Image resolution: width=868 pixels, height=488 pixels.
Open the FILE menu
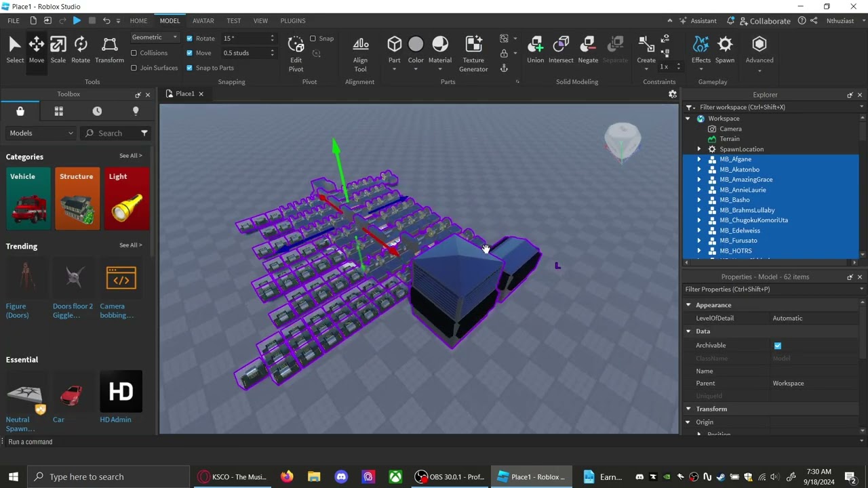tap(14, 21)
